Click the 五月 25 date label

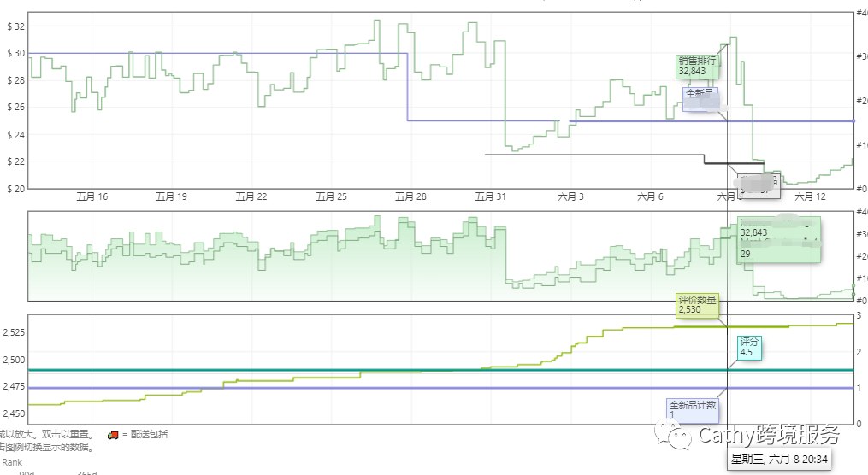pos(331,196)
